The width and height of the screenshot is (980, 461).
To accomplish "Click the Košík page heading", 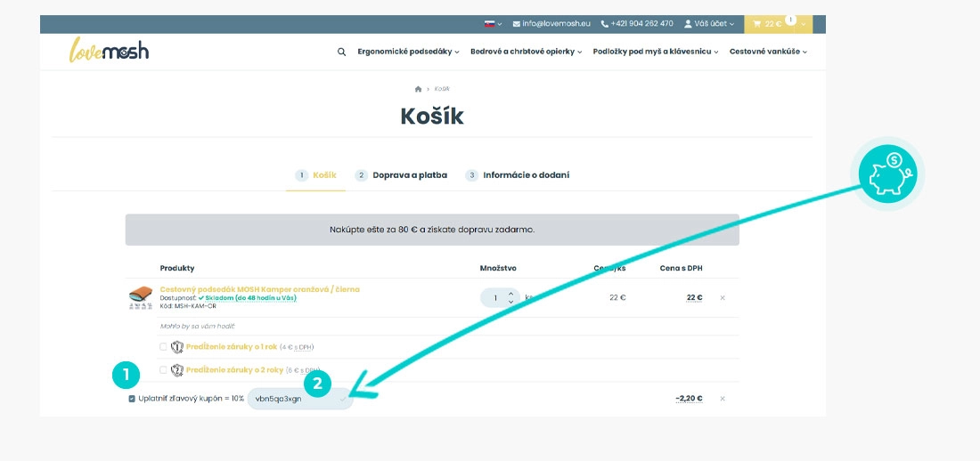I will (432, 117).
